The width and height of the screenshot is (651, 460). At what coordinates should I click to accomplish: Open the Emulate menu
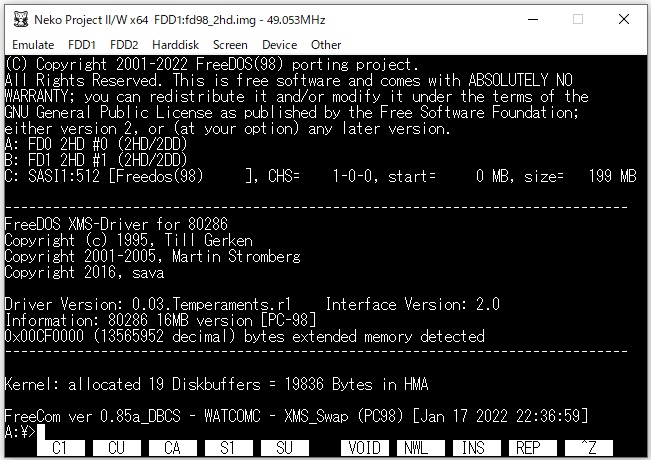(33, 45)
